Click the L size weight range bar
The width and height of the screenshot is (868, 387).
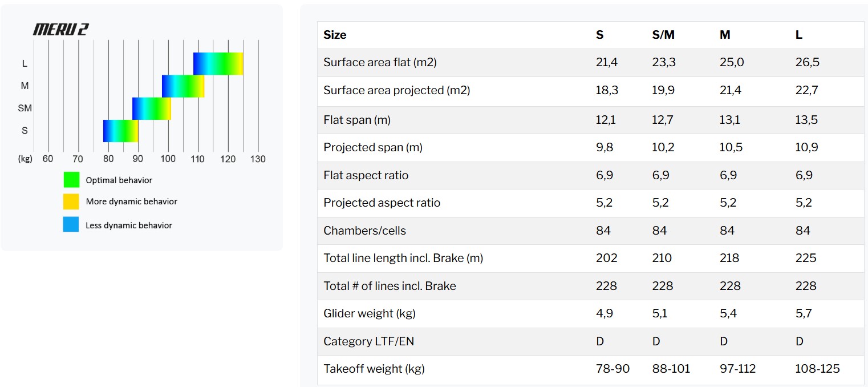[218, 63]
